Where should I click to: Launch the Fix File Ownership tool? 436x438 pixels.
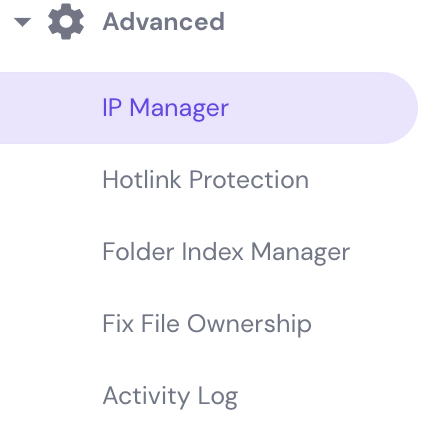[x=207, y=324]
